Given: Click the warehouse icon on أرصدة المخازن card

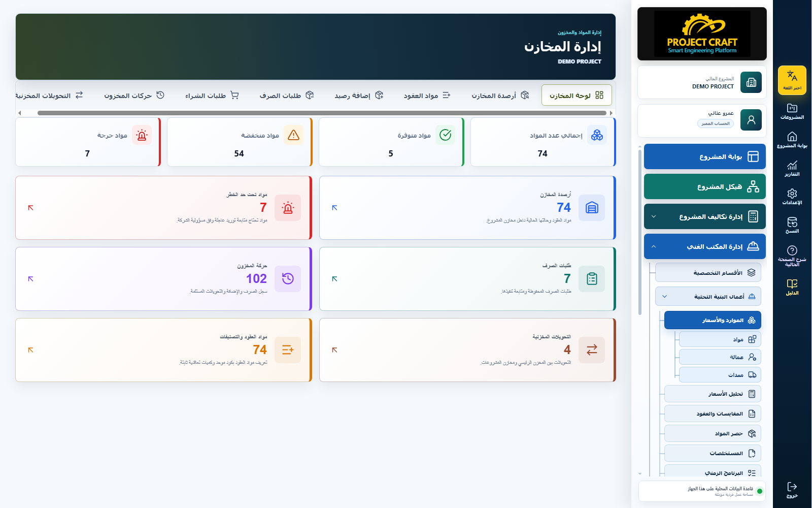Looking at the screenshot, I should click(x=592, y=208).
